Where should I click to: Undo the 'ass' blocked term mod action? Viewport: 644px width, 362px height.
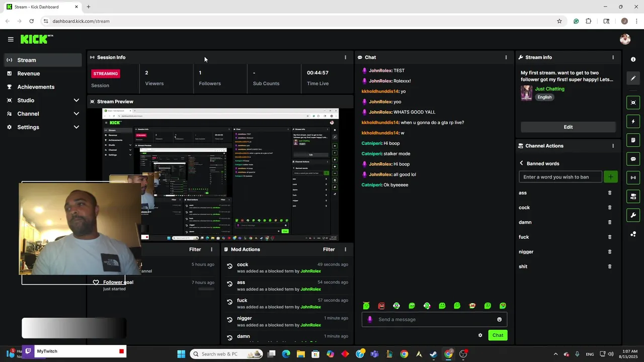pos(230,284)
